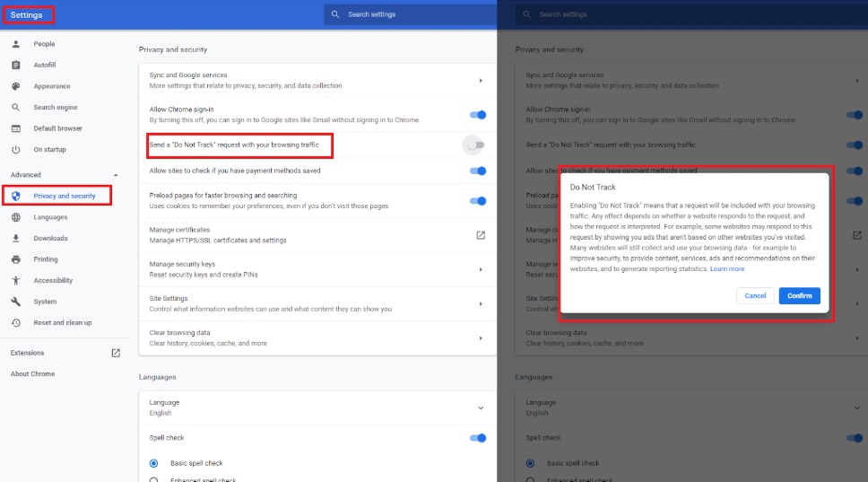
Task: Click the Accessibility figure icon
Action: tap(16, 280)
